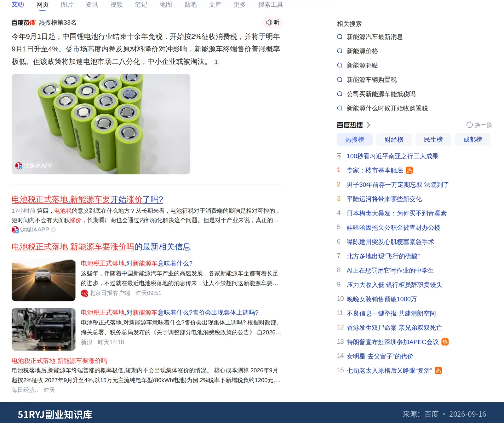Select the 成都榜 tab

pyautogui.click(x=473, y=140)
